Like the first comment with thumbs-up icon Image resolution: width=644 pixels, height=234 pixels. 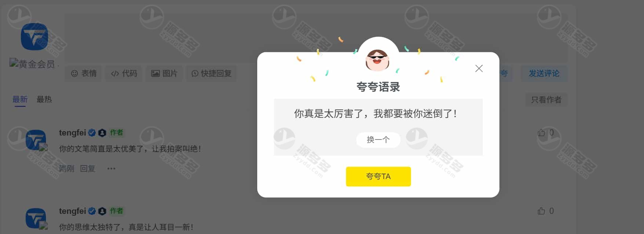[x=541, y=133]
